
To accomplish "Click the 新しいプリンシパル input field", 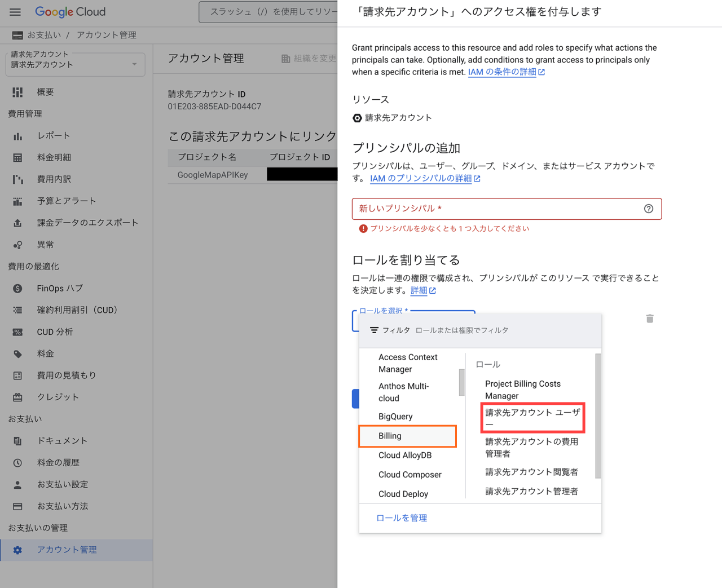I will click(507, 209).
